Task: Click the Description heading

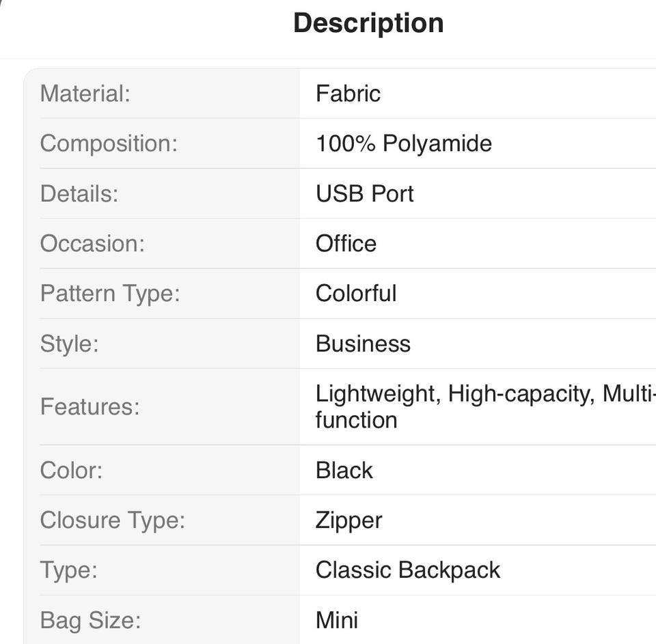Action: (x=368, y=23)
